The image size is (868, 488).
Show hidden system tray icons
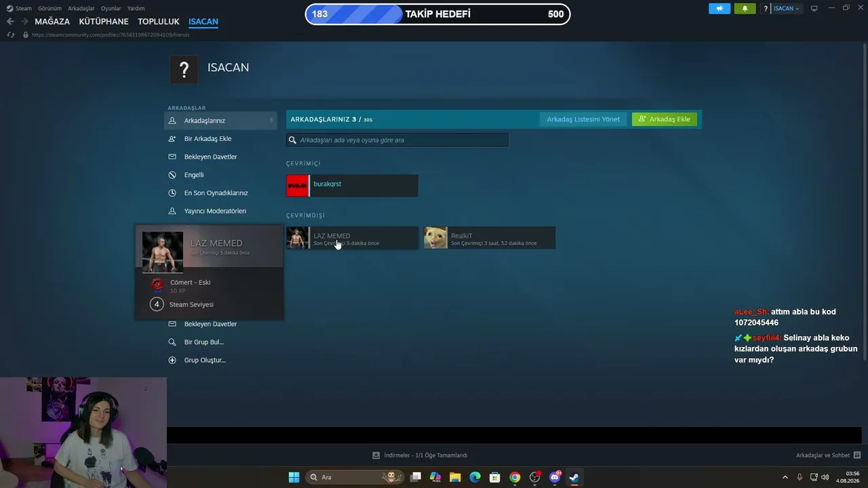[785, 477]
